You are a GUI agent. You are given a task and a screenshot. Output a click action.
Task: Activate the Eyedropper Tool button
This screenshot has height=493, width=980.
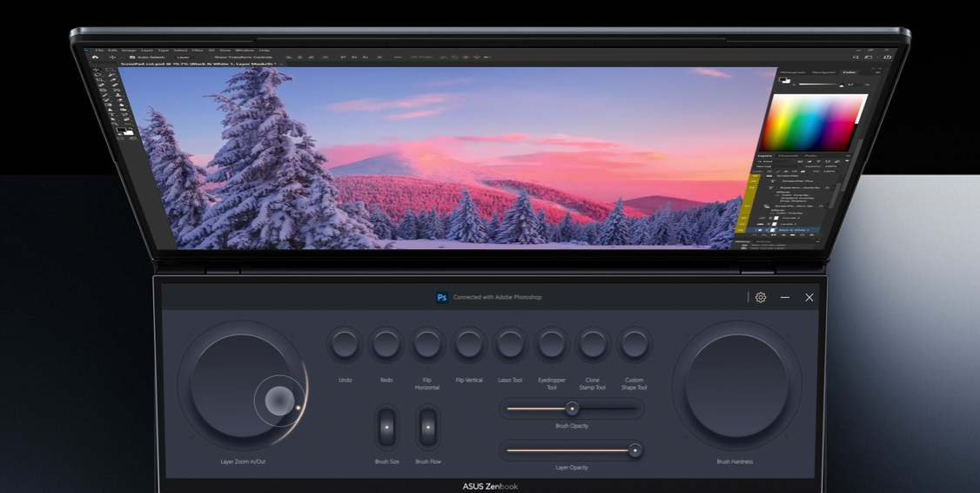[x=551, y=344]
